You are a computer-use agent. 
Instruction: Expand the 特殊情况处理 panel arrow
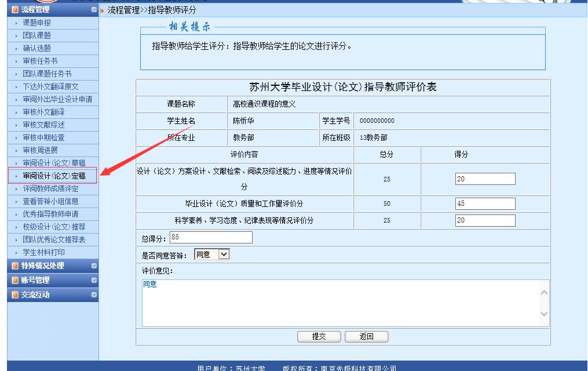click(x=94, y=266)
